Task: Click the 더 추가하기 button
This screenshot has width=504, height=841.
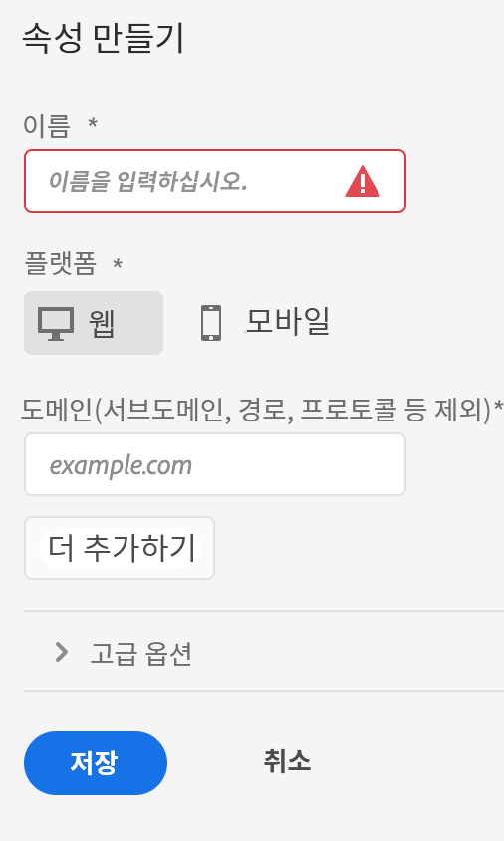Action: [x=120, y=548]
